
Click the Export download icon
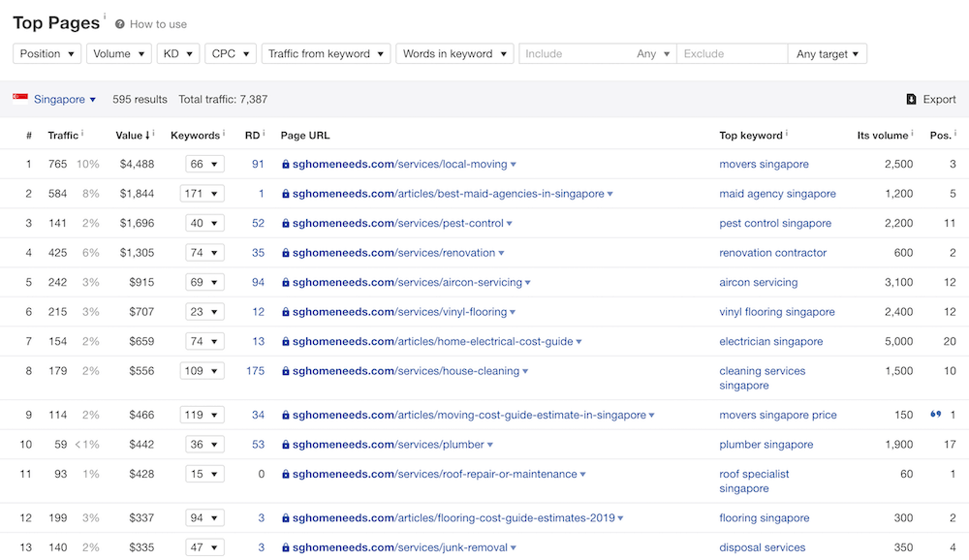coord(911,99)
